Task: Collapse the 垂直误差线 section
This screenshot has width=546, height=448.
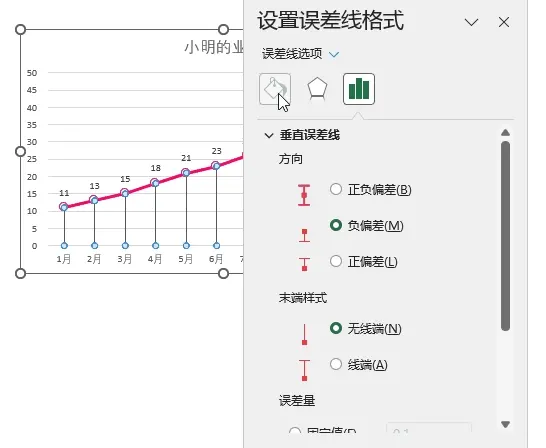Action: tap(269, 135)
